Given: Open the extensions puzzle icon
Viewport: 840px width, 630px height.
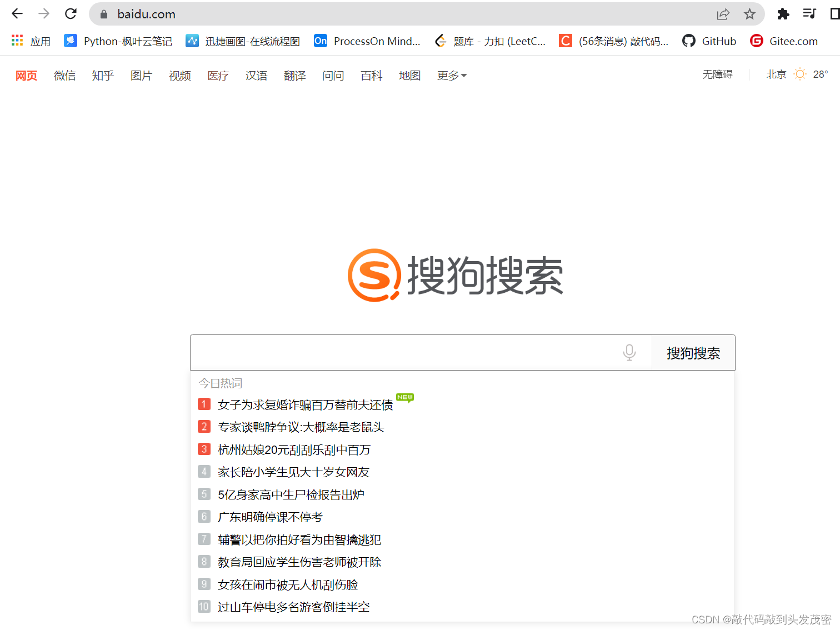Looking at the screenshot, I should tap(783, 14).
